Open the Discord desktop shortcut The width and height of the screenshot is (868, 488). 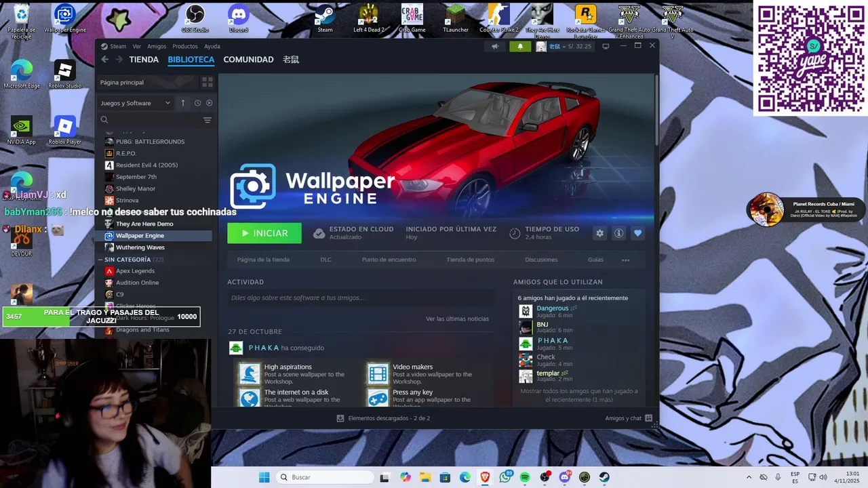tap(239, 18)
